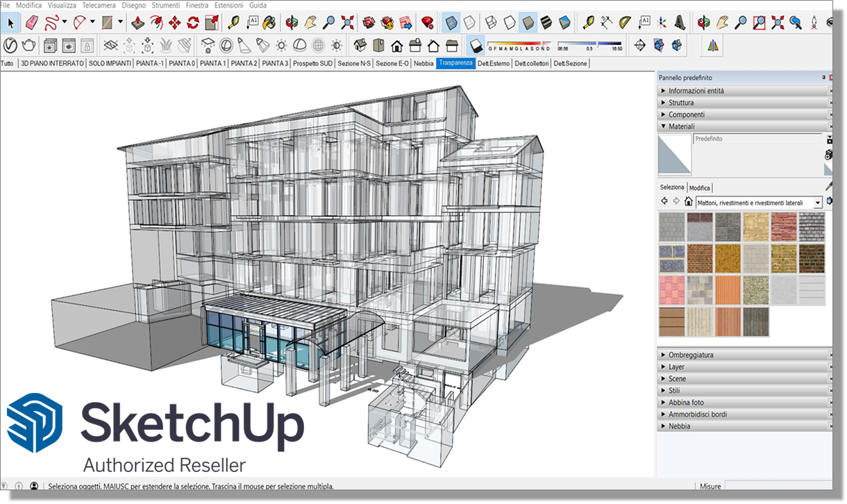Toggle shadows display button
The image size is (847, 504).
click(x=476, y=46)
